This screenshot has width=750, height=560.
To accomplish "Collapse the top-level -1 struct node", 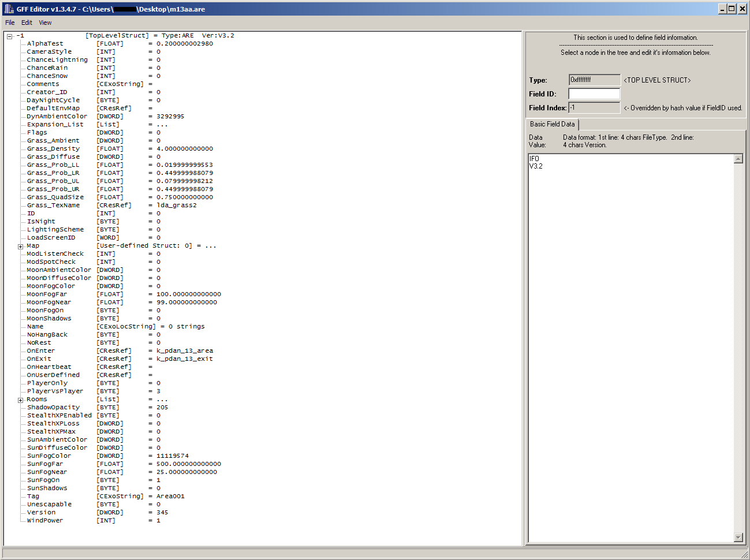I will [x=10, y=36].
